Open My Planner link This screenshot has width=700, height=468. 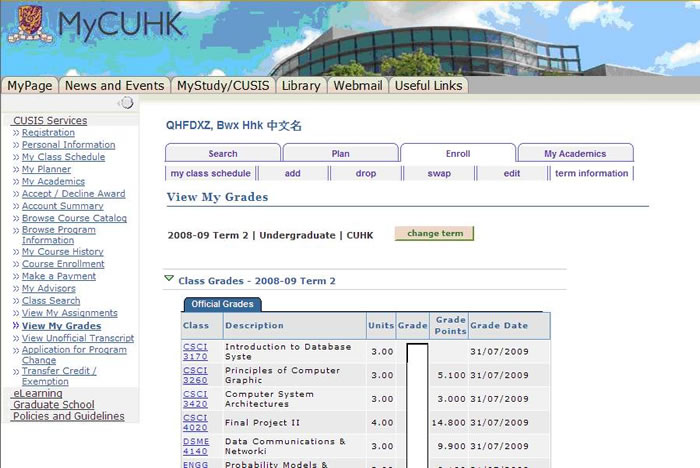pos(46,169)
